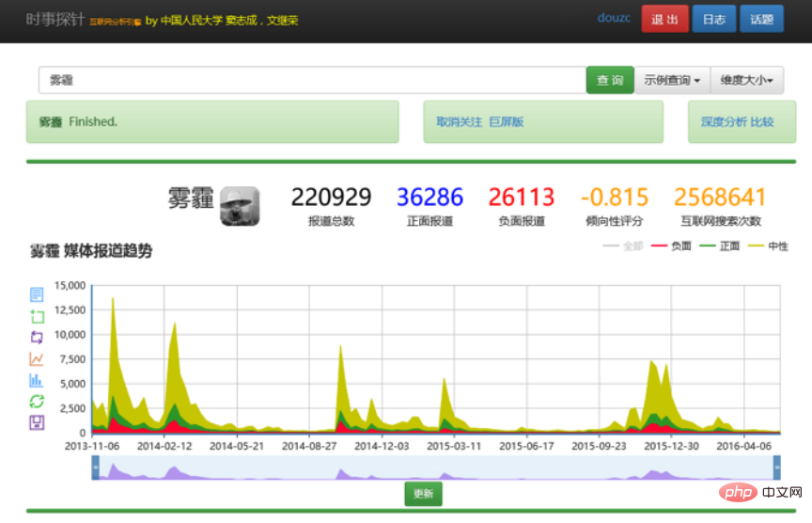This screenshot has height=523, width=812.
Task: Click the purple data zoom overview area
Action: [x=436, y=468]
